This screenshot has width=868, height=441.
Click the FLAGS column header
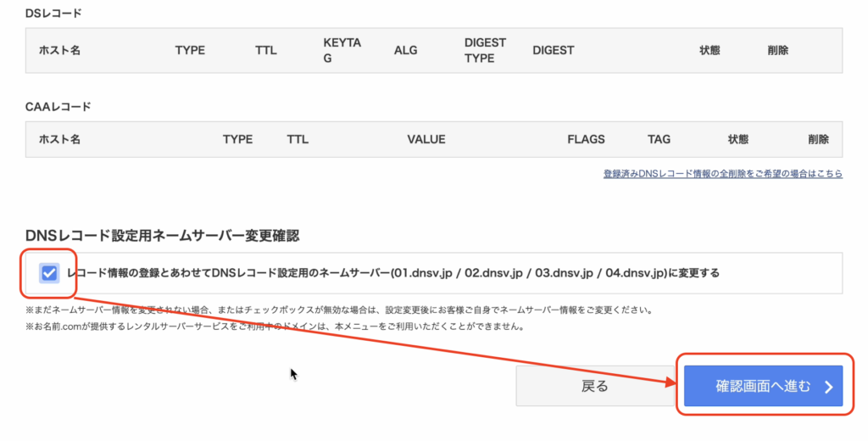click(586, 139)
